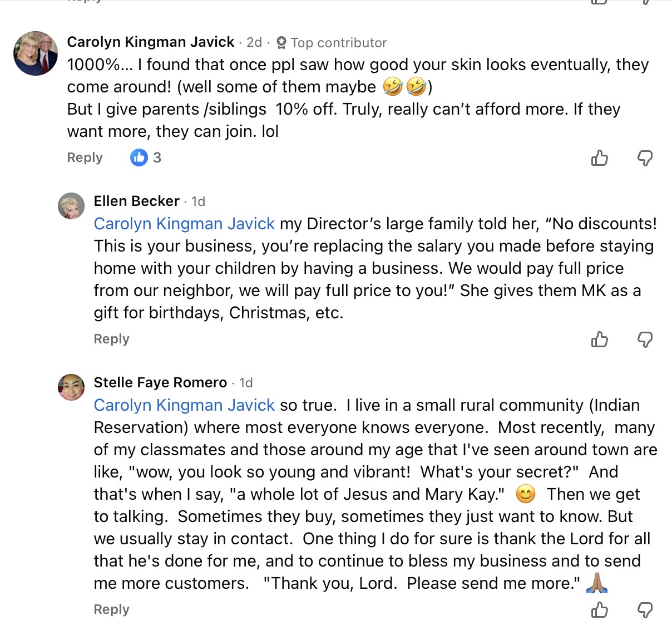The image size is (672, 640).
Task: Dislike Ellen Becker's reply
Action: point(645,339)
